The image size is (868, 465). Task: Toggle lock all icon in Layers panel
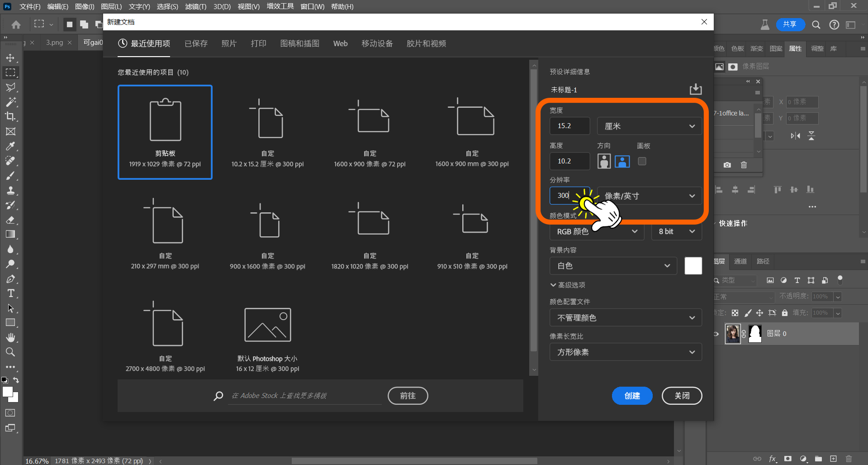[x=785, y=313]
